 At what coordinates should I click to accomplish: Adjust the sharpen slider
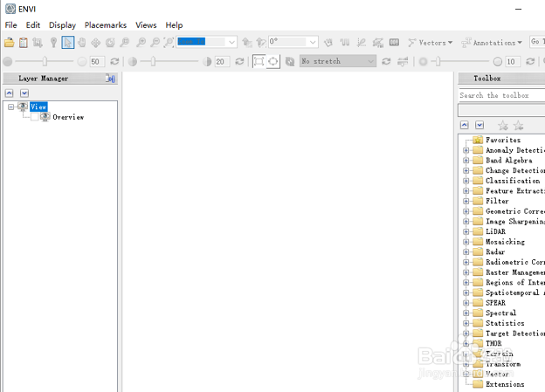[438, 61]
